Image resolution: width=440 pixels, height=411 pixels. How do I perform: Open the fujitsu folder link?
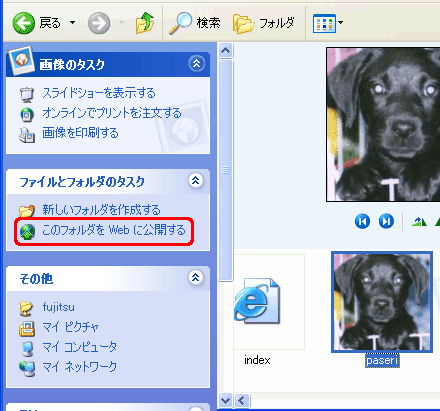[x=59, y=307]
